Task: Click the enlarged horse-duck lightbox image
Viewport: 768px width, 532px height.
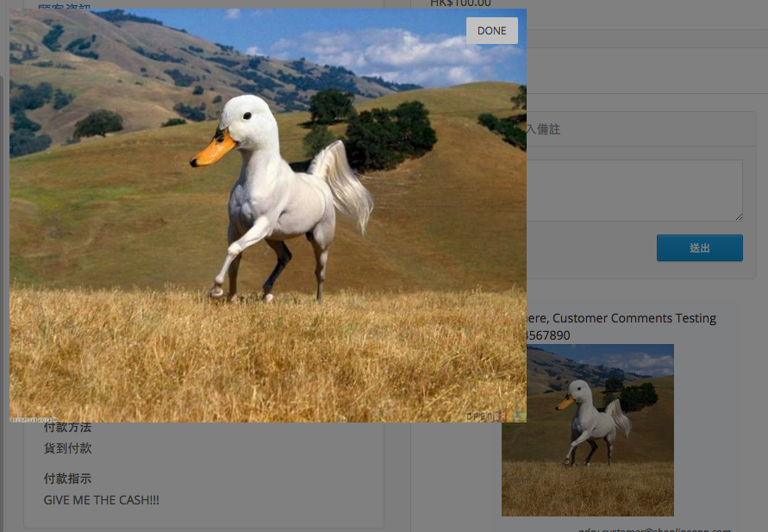Action: (268, 216)
